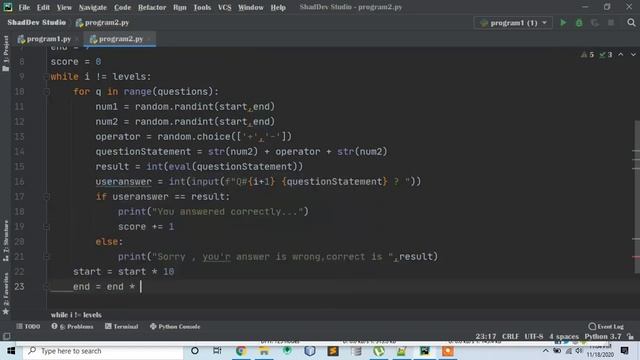This screenshot has height=360, width=640.
Task: Open the Project tool window sidebar tab
Action: pos(6,53)
